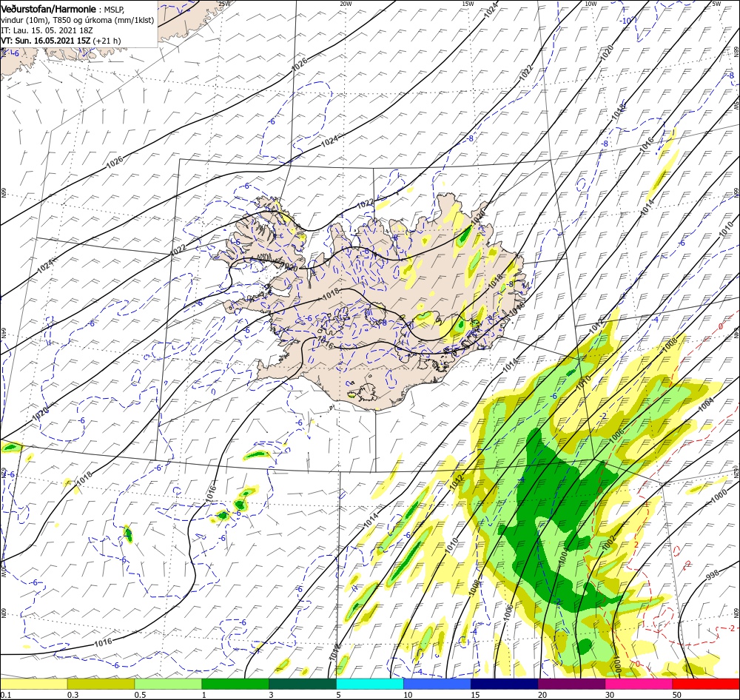Click the blue '-10' temperature contour label
Screen dimensions: 740x700
tap(626, 21)
